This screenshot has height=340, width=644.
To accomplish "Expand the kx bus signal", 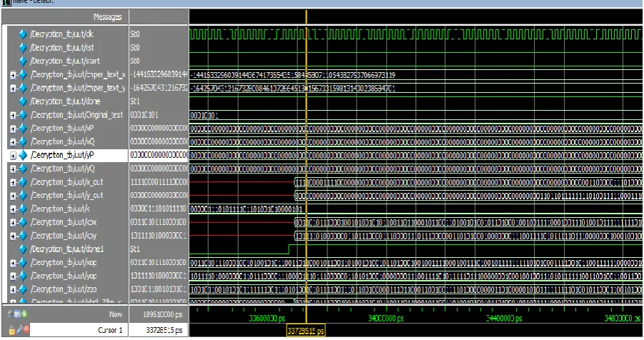I will click(x=13, y=223).
